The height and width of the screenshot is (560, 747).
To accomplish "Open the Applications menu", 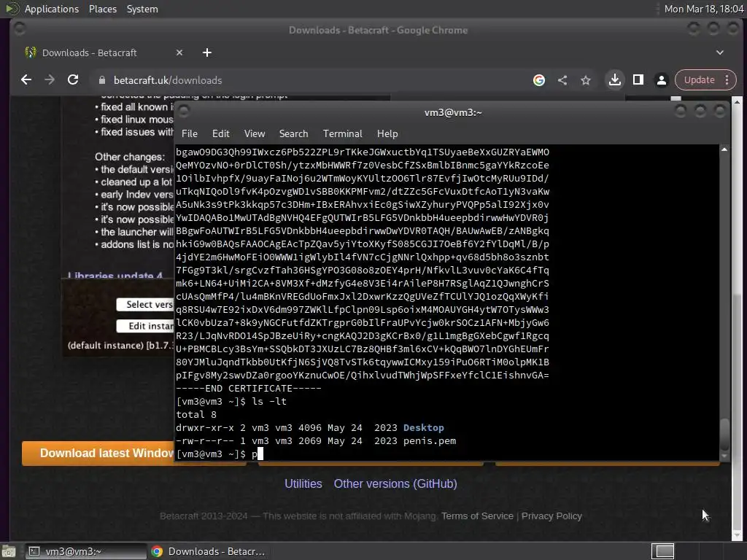I will [x=52, y=9].
